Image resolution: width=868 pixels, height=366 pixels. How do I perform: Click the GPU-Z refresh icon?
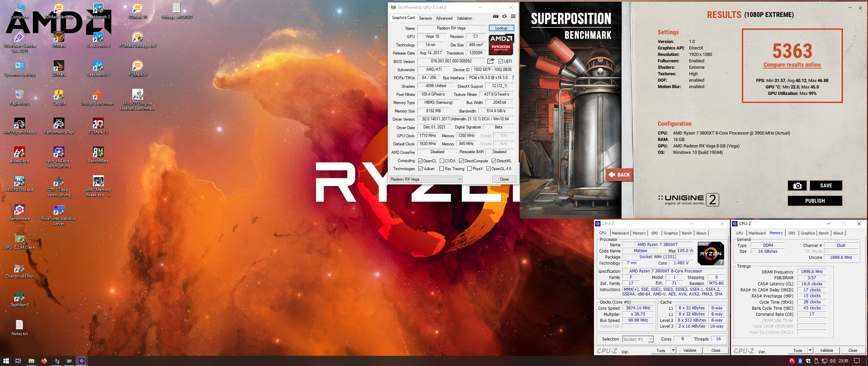(x=504, y=16)
